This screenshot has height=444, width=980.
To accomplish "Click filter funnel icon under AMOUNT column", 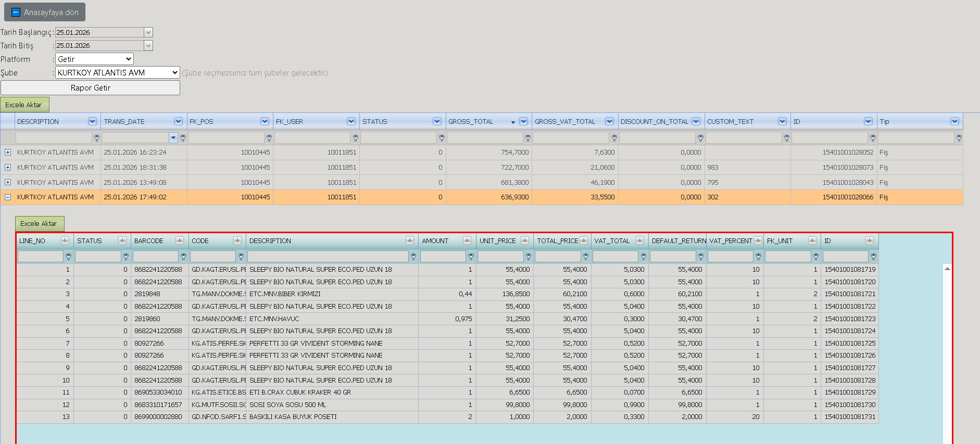I will [471, 257].
